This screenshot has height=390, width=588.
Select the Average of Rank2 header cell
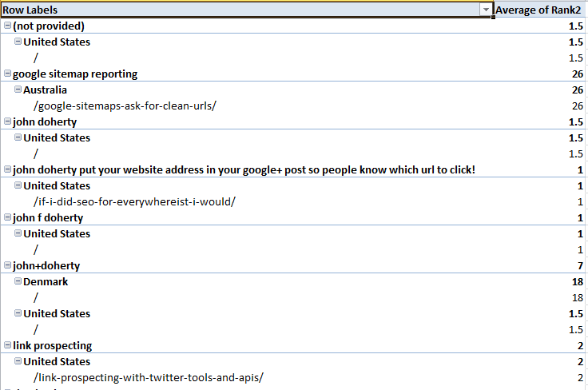(539, 10)
